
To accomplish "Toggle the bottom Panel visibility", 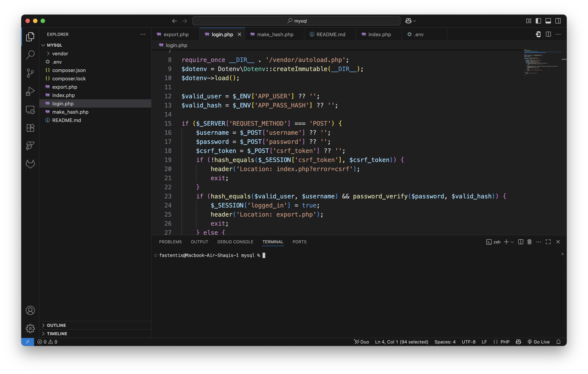I will click(x=548, y=21).
